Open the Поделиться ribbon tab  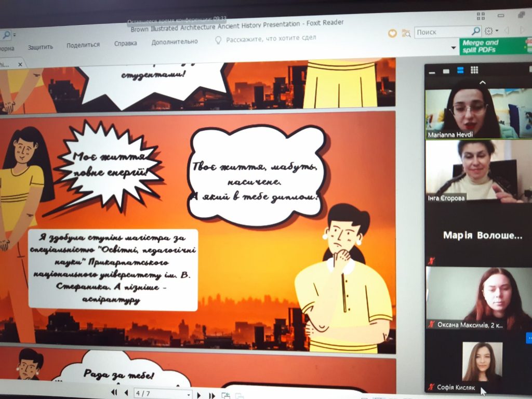tap(83, 45)
